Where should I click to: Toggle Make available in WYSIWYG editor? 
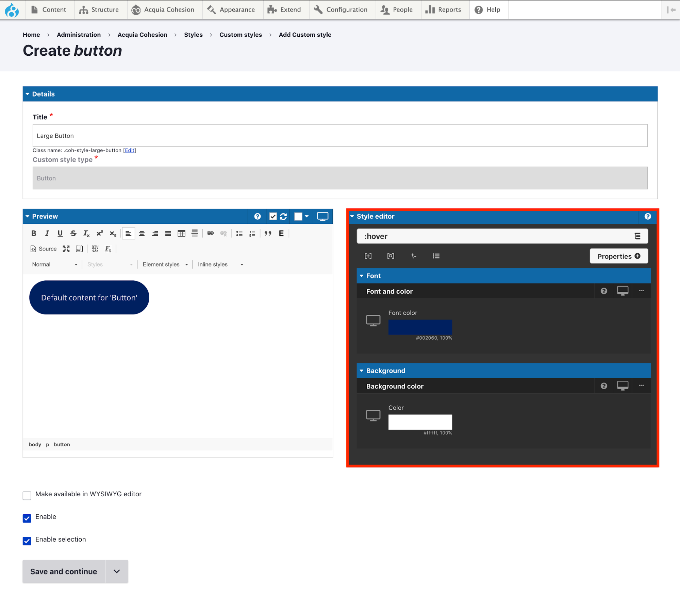pos(27,494)
